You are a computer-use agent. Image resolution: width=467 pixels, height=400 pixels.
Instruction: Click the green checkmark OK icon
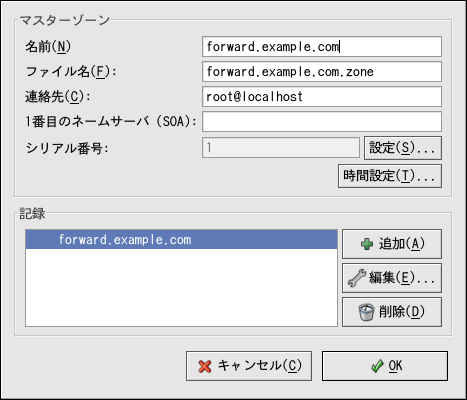377,366
